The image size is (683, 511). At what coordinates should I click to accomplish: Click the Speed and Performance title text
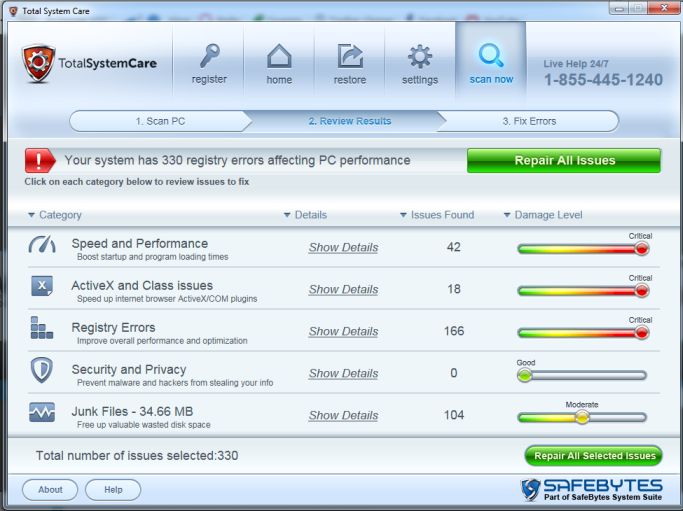(140, 244)
